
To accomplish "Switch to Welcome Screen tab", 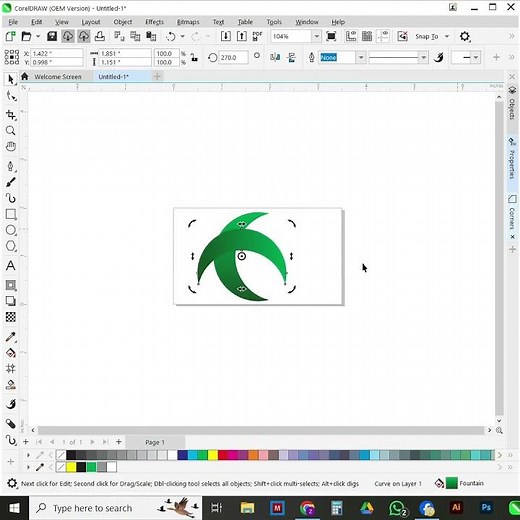I will coord(58,77).
